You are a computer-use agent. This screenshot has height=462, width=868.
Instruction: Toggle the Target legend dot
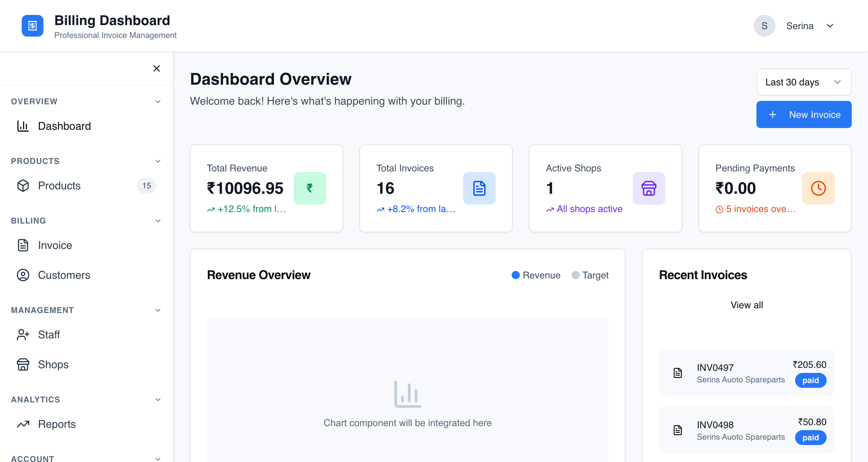click(575, 275)
